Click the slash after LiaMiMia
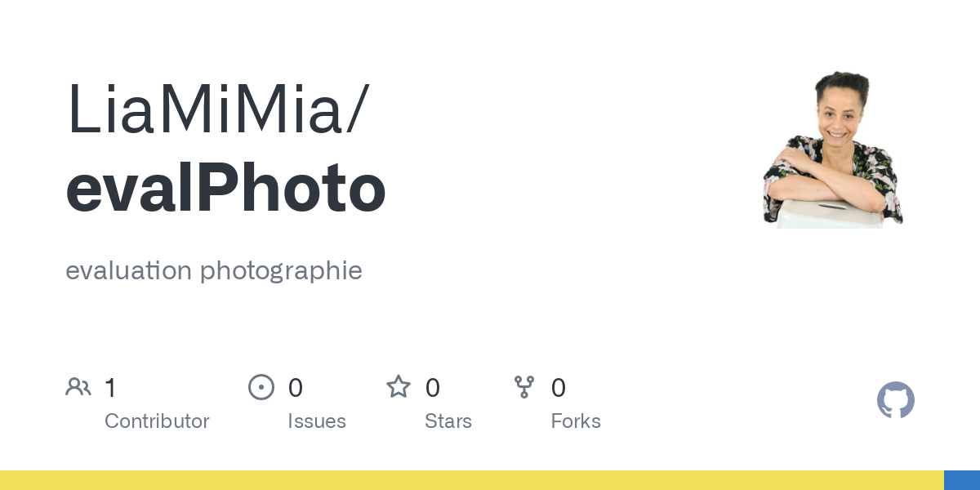This screenshot has height=490, width=980. (357, 110)
